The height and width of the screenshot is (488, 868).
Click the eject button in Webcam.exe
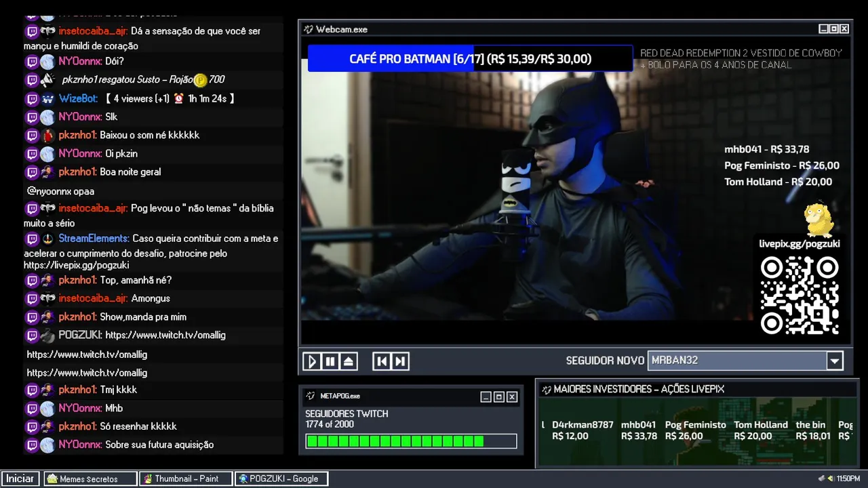tap(349, 361)
